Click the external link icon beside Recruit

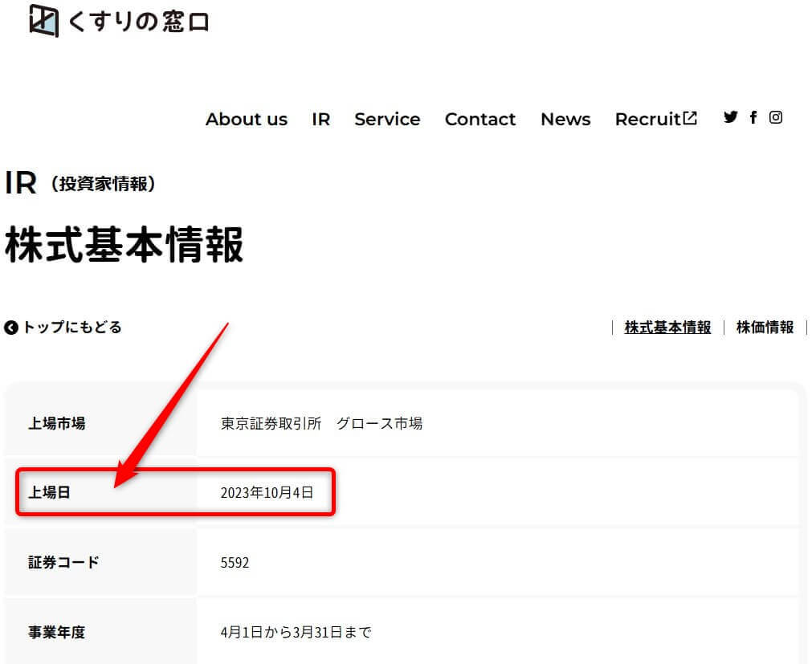[690, 119]
